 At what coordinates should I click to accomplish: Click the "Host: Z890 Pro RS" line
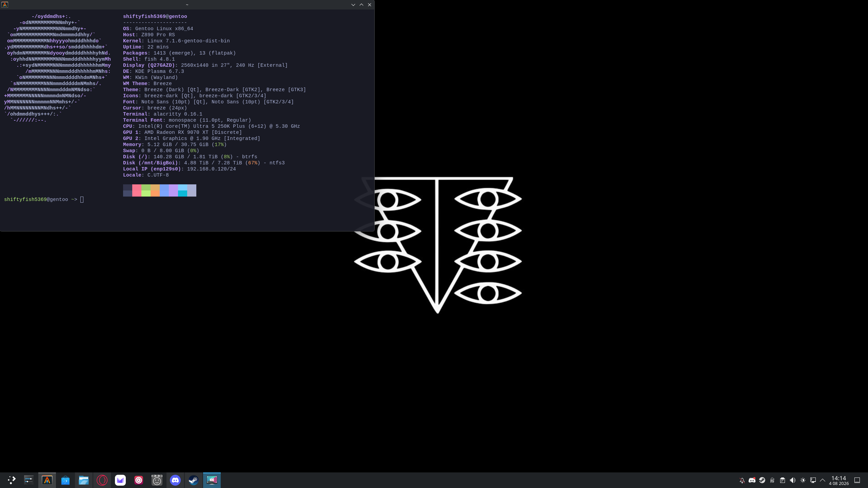(149, 35)
